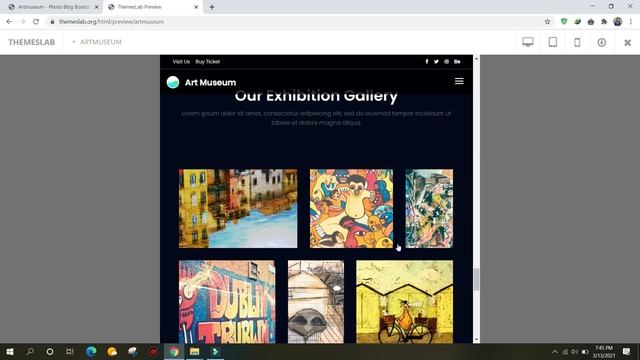Open the Pinterest social icon

tap(447, 62)
